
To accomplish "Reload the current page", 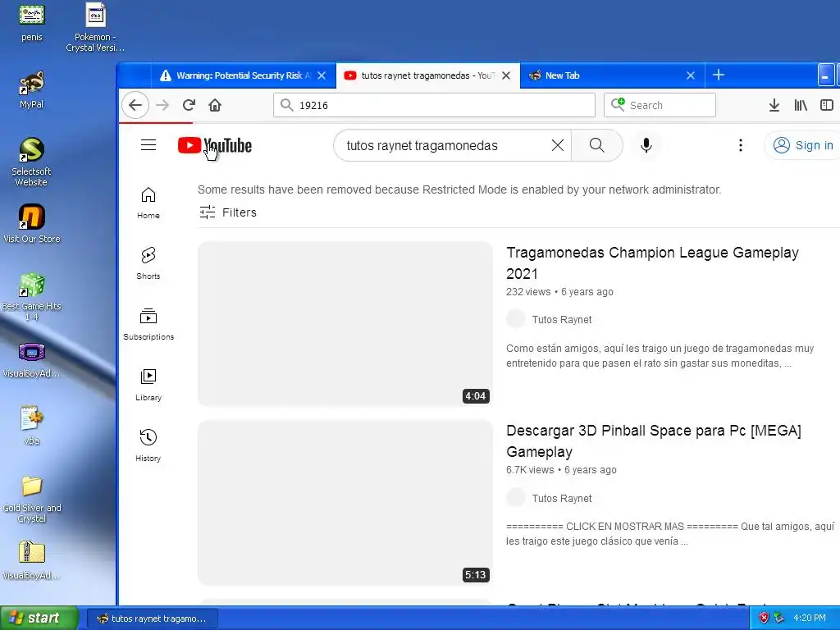I will point(189,105).
